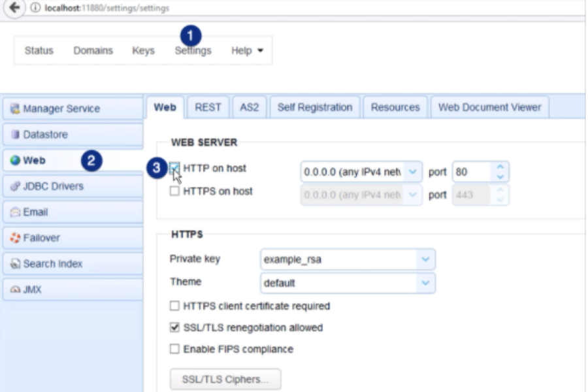
Task: Open the Theme dropdown list
Action: pyautogui.click(x=425, y=283)
